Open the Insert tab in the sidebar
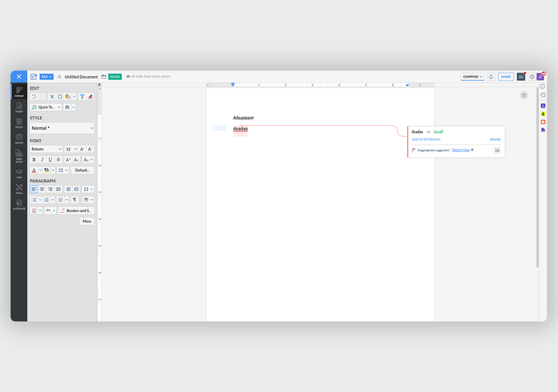 [19, 108]
